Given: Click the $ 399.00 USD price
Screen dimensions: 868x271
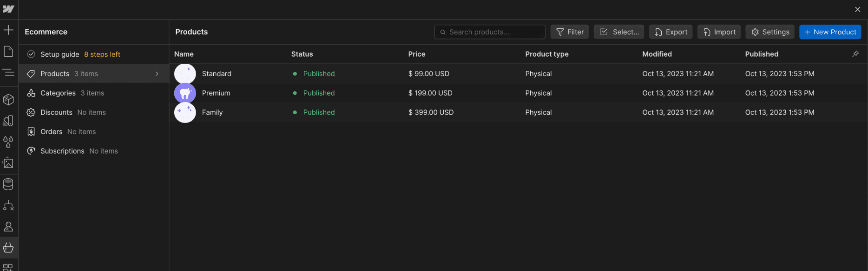Looking at the screenshot, I should (x=431, y=112).
